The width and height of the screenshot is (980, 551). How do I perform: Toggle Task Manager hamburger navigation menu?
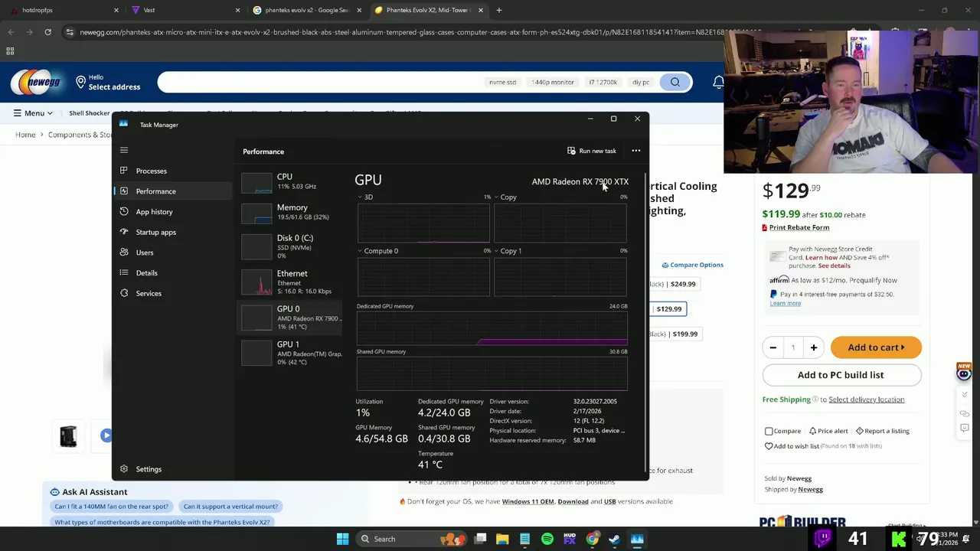pos(124,150)
